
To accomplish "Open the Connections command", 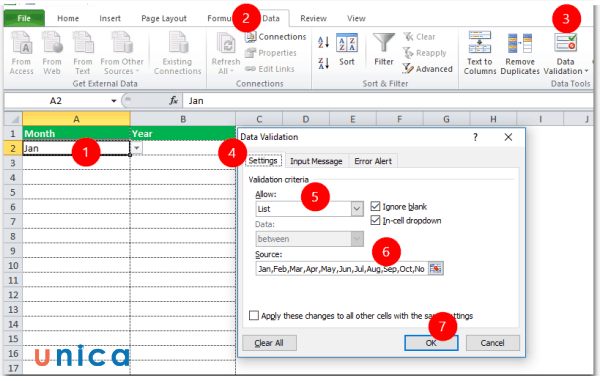I will pos(276,37).
